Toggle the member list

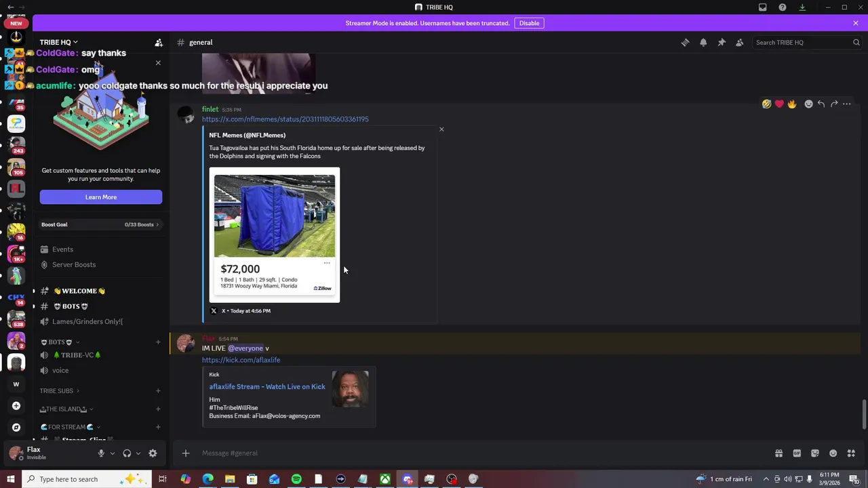pos(740,42)
